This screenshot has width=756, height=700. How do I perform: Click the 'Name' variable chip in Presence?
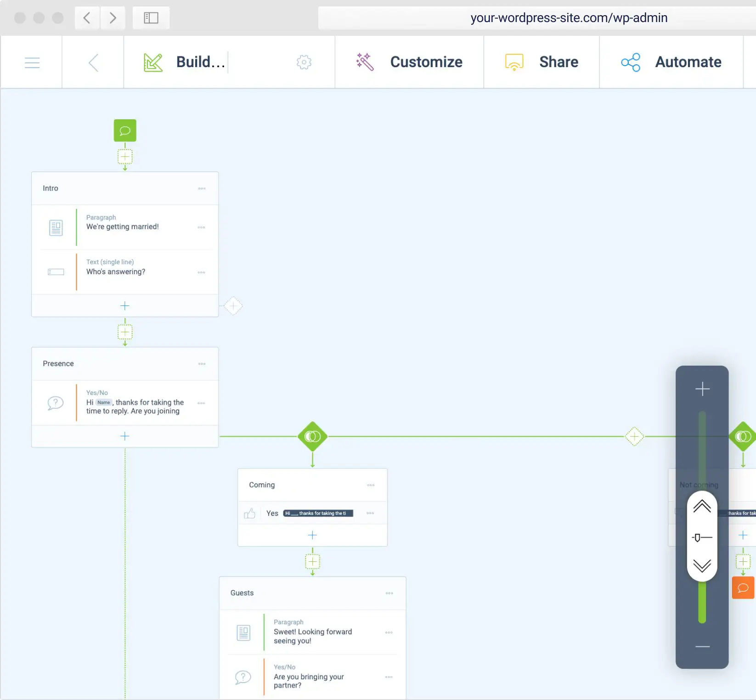(x=104, y=402)
